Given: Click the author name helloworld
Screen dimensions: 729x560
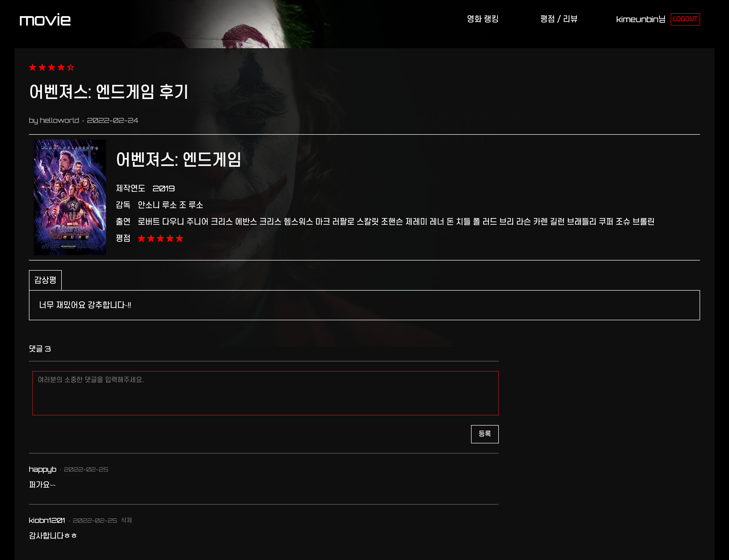Looking at the screenshot, I should pyautogui.click(x=59, y=120).
